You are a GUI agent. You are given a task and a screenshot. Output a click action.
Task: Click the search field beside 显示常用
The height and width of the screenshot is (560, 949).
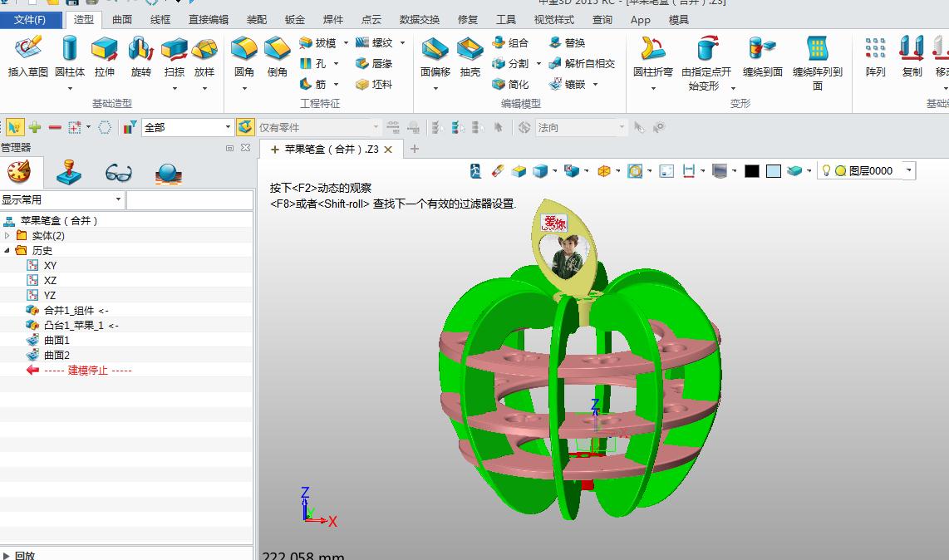pyautogui.click(x=189, y=199)
